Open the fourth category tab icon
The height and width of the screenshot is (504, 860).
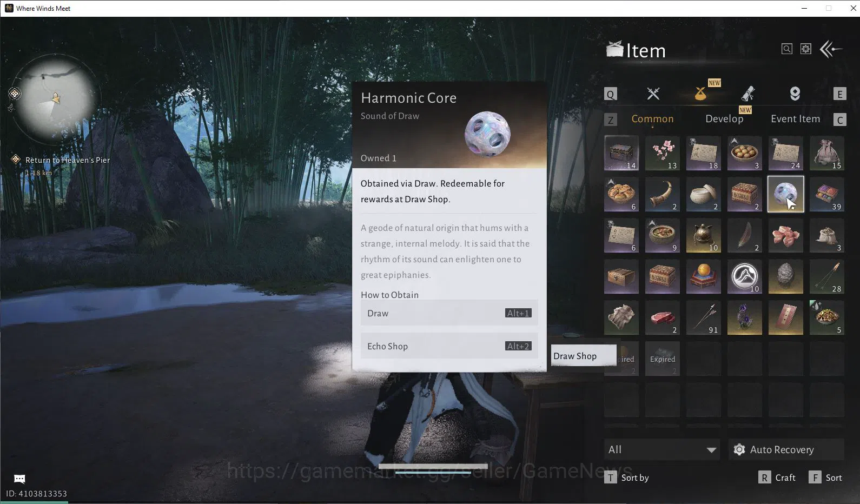click(x=795, y=94)
